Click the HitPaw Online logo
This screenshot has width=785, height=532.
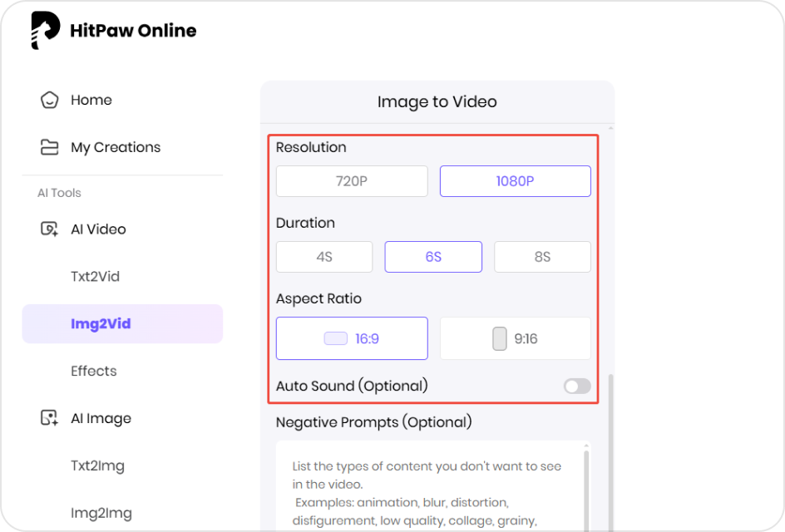[x=112, y=30]
